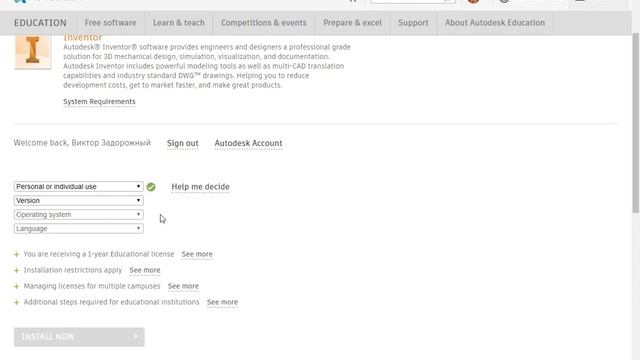Open the Inventor title link
Image resolution: width=640 pixels, height=360 pixels.
point(83,38)
